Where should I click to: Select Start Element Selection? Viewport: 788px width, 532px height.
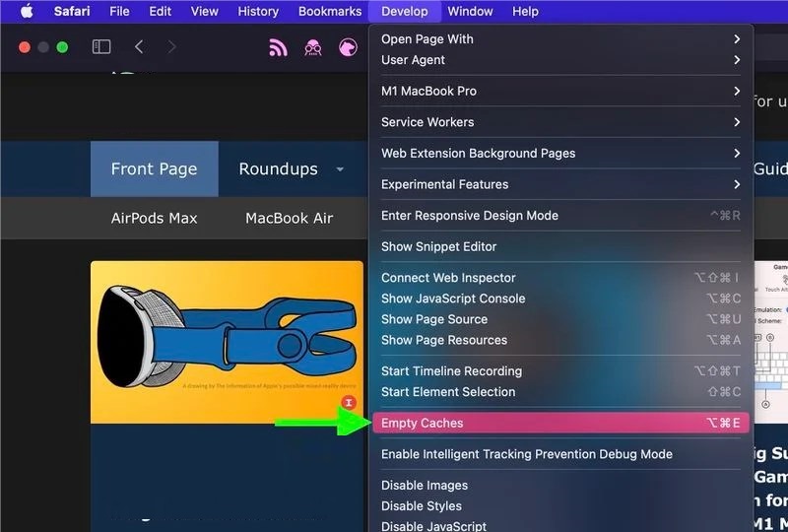pyautogui.click(x=560, y=392)
